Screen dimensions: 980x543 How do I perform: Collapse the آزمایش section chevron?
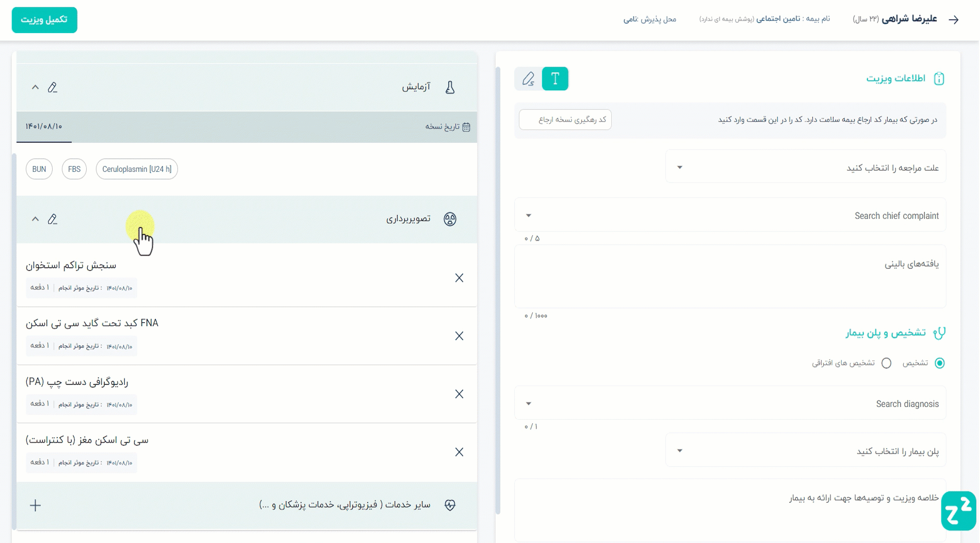click(35, 87)
